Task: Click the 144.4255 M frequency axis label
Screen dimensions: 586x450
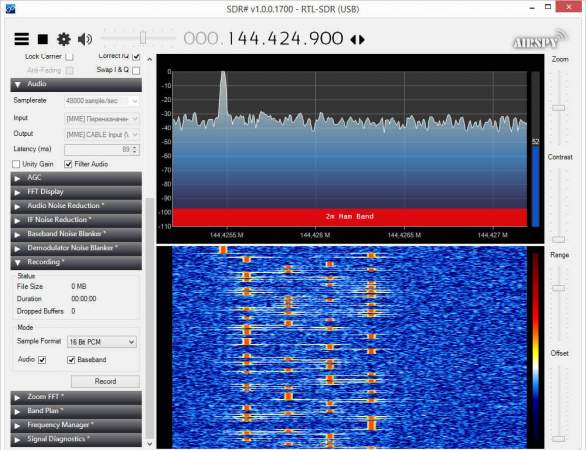Action: click(x=226, y=235)
